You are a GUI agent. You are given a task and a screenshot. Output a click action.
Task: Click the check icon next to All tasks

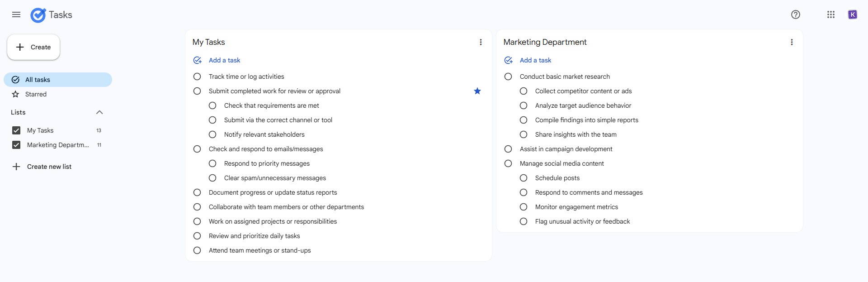15,80
